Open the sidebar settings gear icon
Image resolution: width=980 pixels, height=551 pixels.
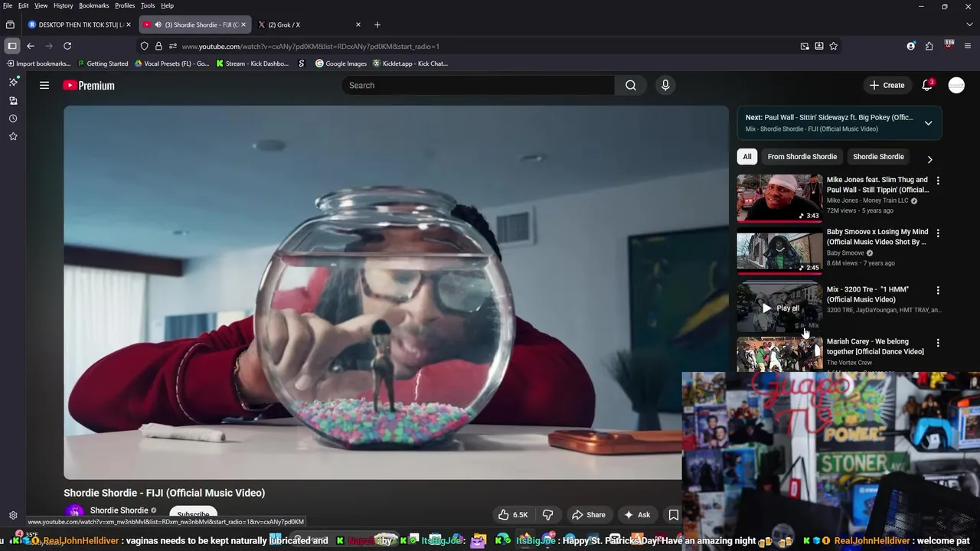point(13,516)
